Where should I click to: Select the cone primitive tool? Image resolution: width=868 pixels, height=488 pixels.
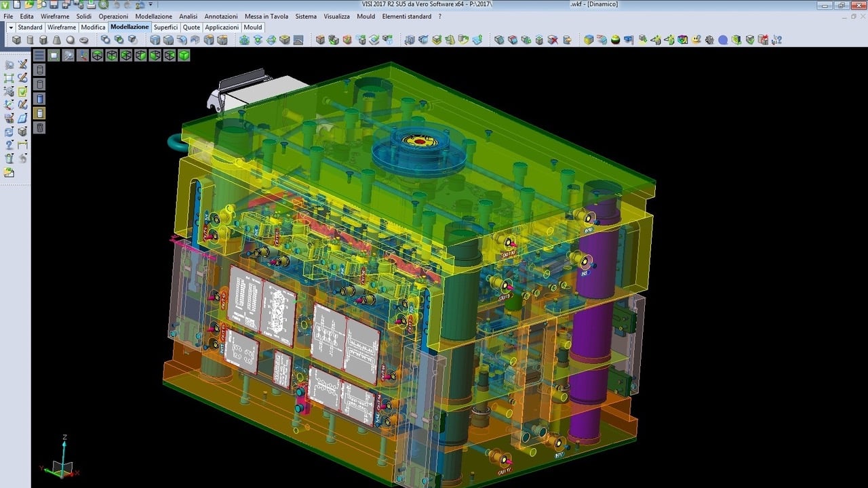click(57, 40)
